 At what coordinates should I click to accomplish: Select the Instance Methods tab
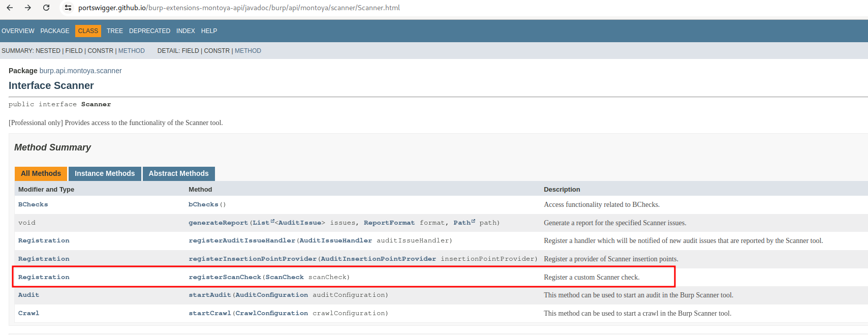pyautogui.click(x=105, y=173)
